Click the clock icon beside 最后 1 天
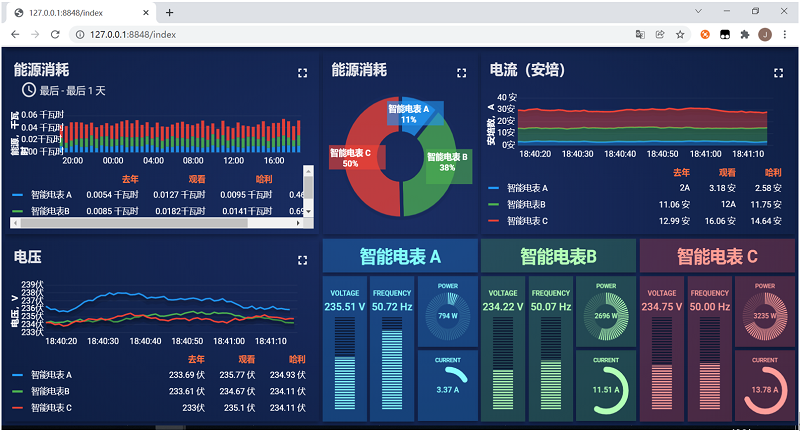Image resolution: width=800 pixels, height=432 pixels. pos(29,90)
